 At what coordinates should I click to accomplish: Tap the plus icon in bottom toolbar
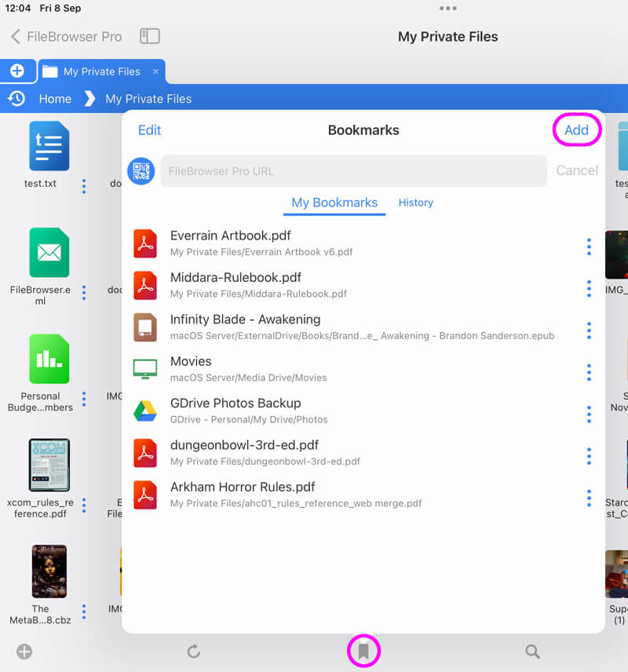tap(24, 652)
